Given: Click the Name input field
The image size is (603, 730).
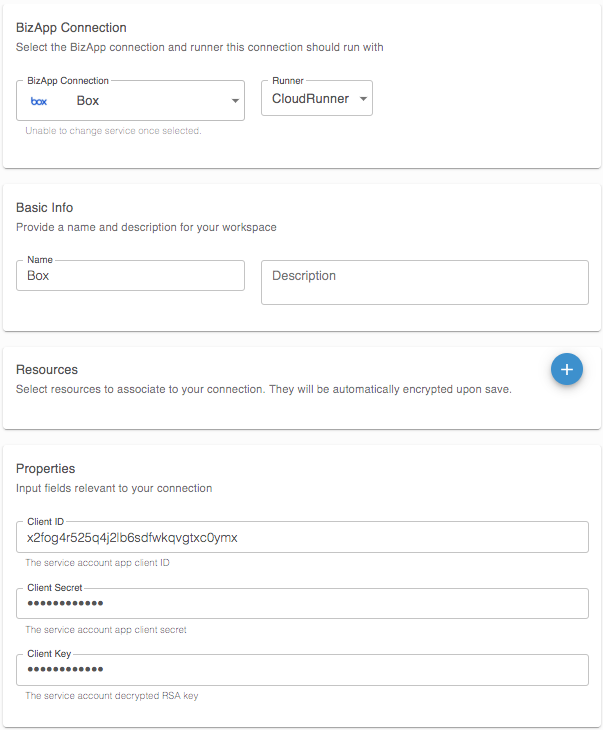Looking at the screenshot, I should pos(130,276).
